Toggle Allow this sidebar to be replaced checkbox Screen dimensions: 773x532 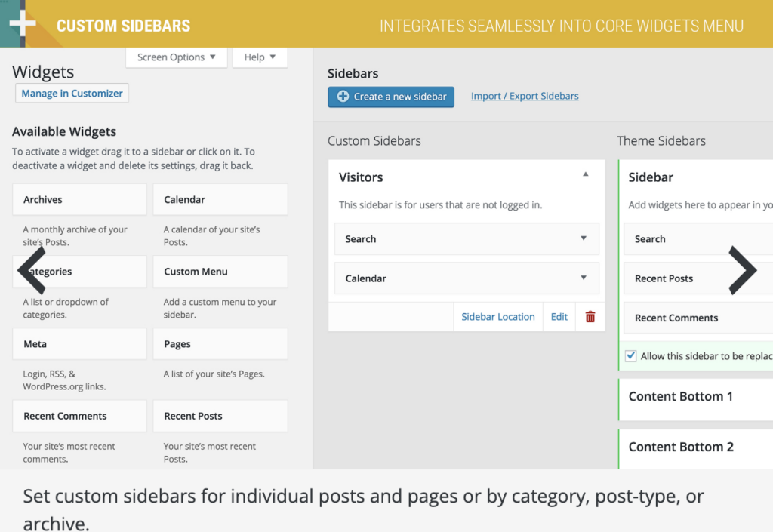[630, 355]
